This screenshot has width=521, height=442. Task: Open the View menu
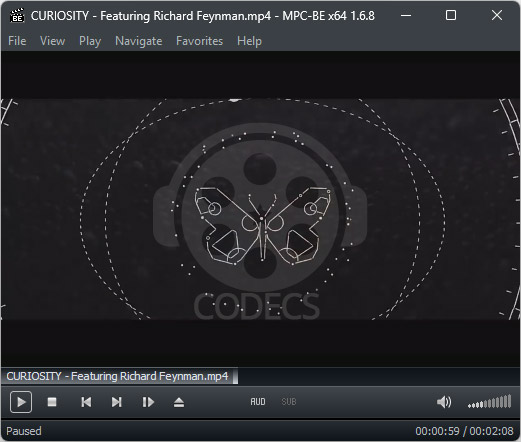tap(53, 41)
